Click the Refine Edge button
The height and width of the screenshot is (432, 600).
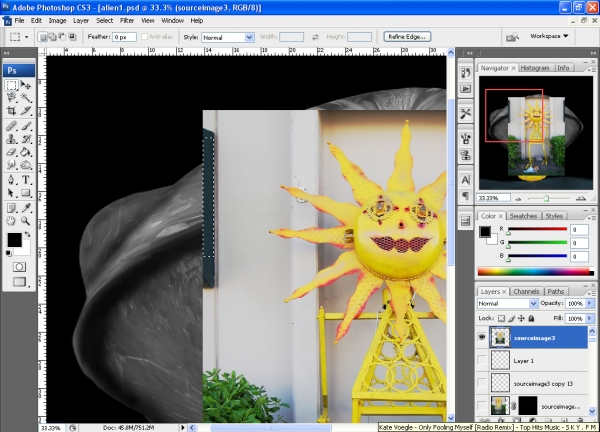coord(407,37)
